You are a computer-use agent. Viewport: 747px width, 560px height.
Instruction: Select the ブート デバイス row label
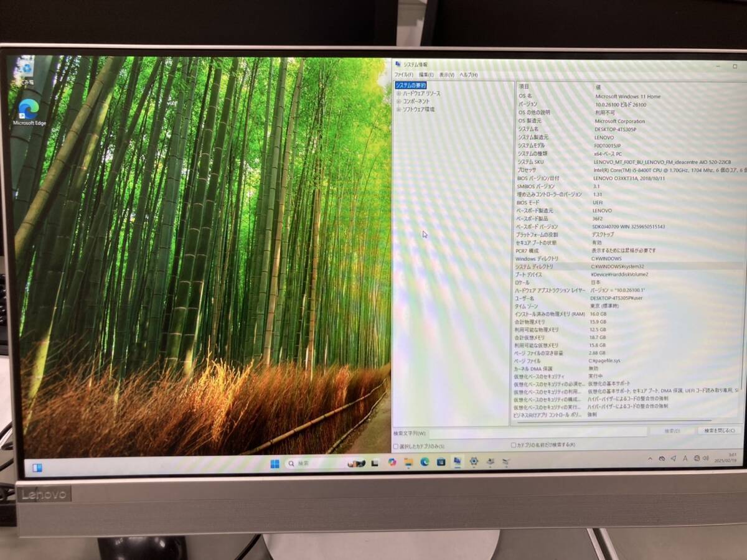click(529, 274)
